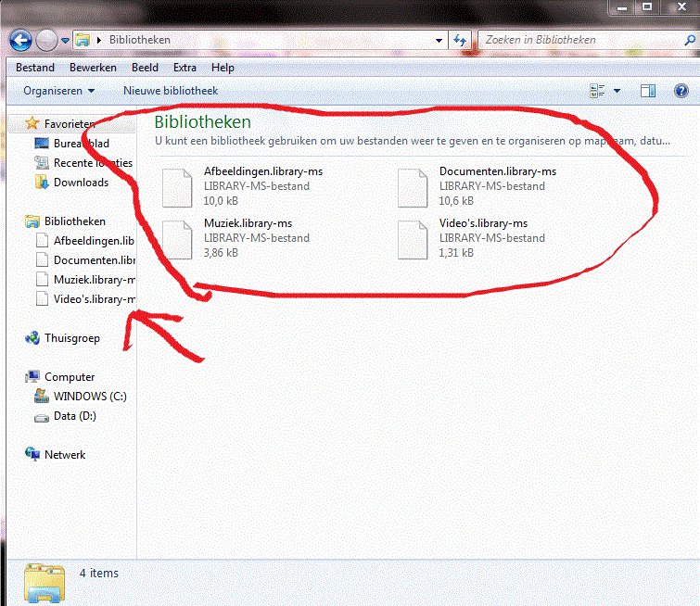The height and width of the screenshot is (606, 700).
Task: Expand the view options dropdown arrow
Action: tap(617, 91)
